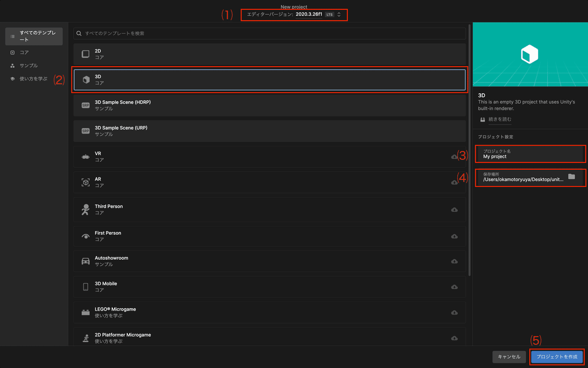Click the 2D Platformer Microgame runner icon
The width and height of the screenshot is (588, 368).
point(86,338)
